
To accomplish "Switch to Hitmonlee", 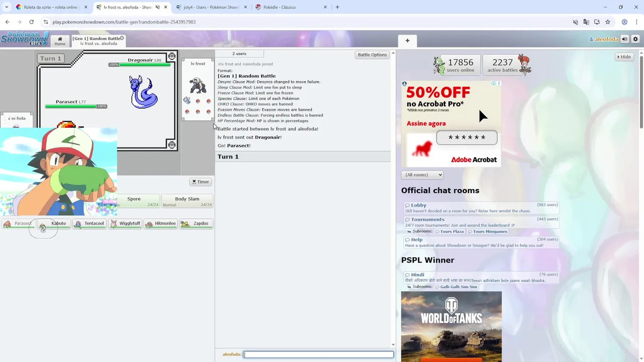I will coord(160,224).
